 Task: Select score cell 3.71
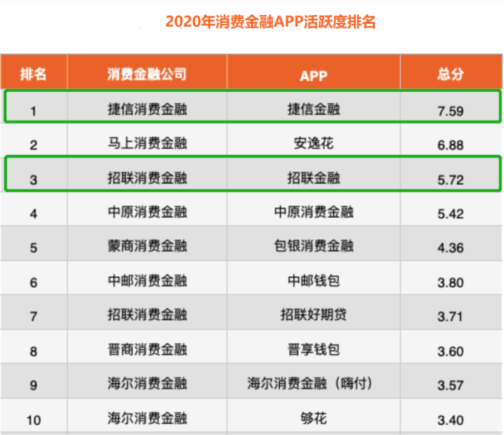pyautogui.click(x=451, y=317)
